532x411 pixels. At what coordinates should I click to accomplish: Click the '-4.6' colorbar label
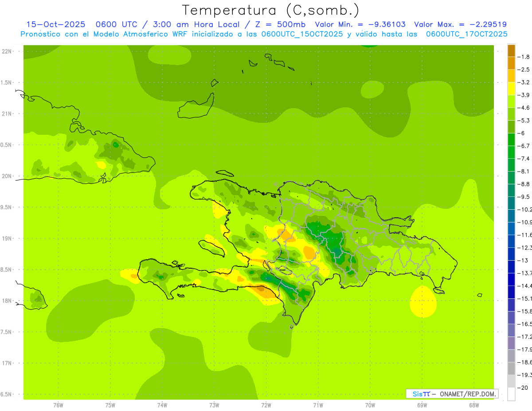[x=524, y=108]
